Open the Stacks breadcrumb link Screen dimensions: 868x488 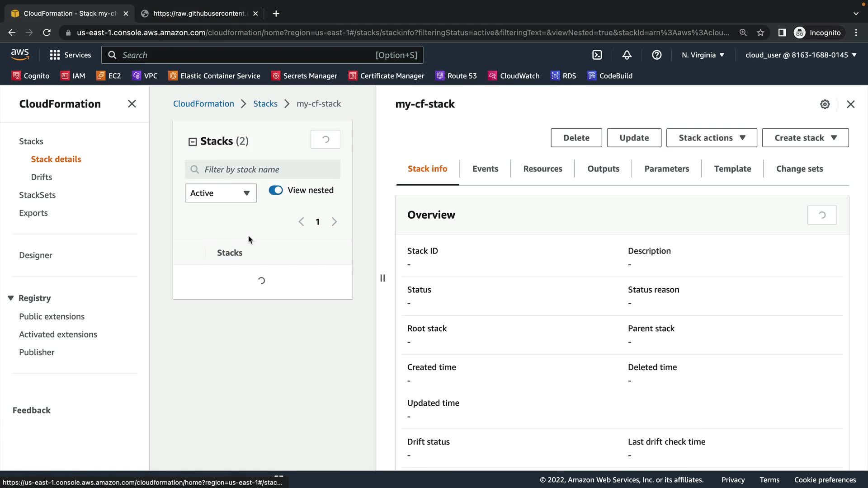point(265,104)
